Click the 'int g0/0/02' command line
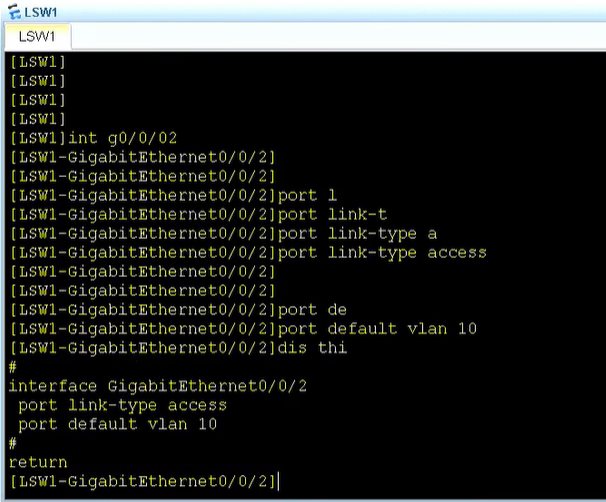Viewport: 606px width, 502px height. pos(93,138)
